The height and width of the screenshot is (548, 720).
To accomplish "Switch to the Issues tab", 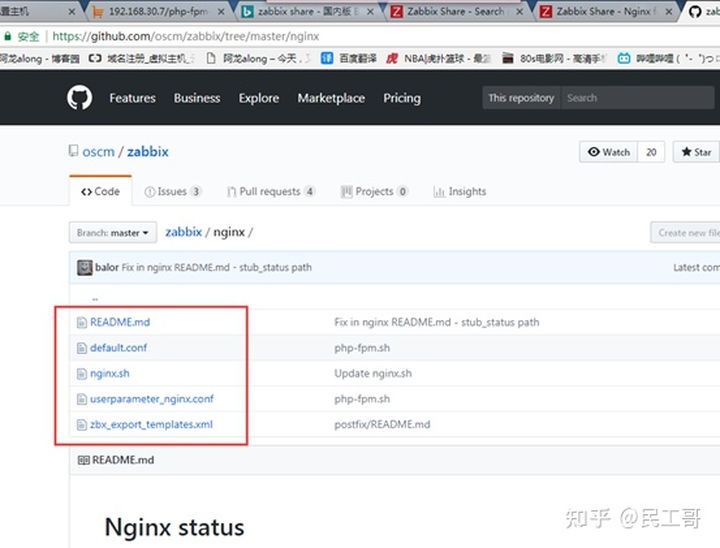I will point(173,192).
